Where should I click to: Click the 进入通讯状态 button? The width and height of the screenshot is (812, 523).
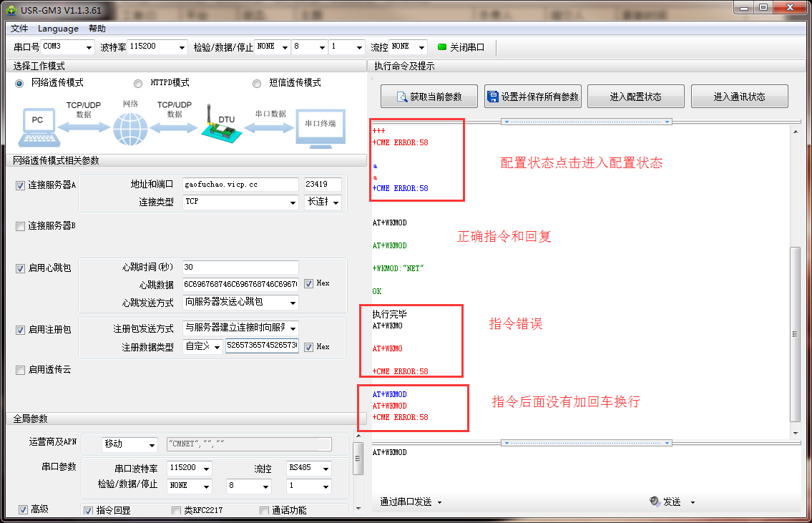pos(739,96)
